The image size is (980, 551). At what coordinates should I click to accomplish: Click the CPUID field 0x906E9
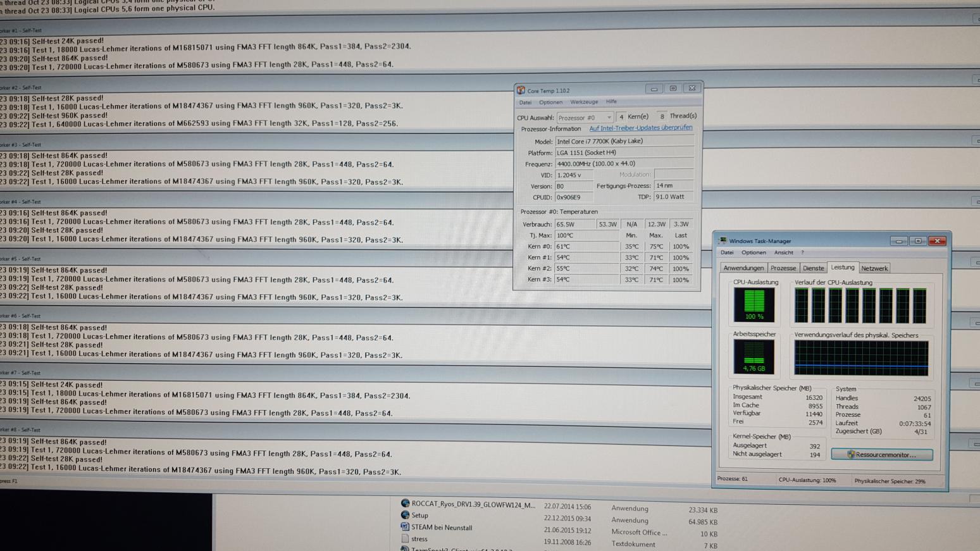(x=574, y=197)
